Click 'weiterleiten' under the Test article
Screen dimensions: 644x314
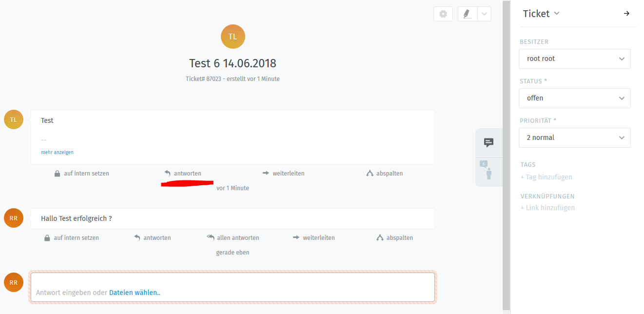tap(289, 173)
